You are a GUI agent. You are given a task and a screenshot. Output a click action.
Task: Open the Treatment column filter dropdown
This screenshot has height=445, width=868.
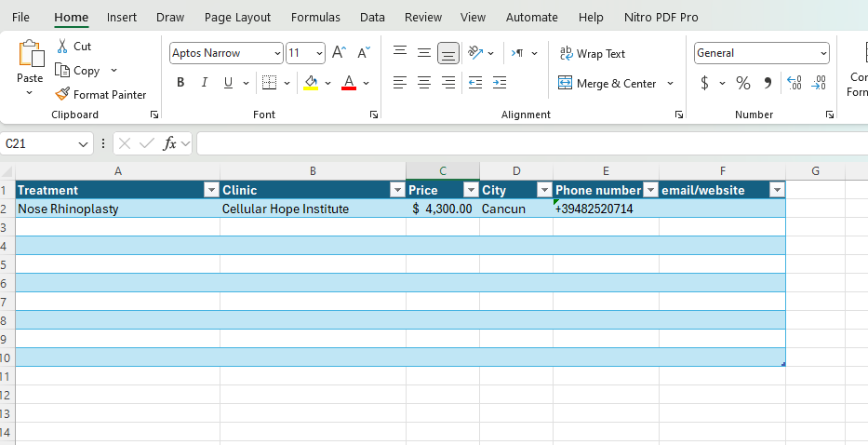coord(210,190)
